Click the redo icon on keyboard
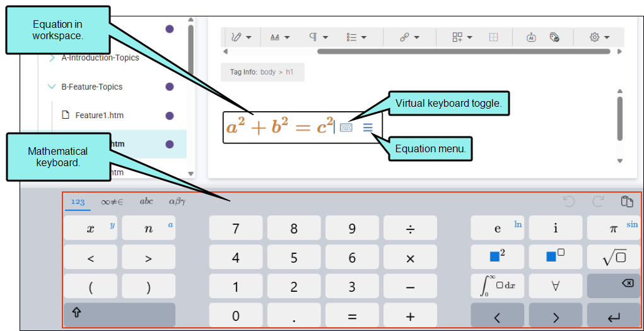Screen dimensions: 644x331 tap(598, 202)
